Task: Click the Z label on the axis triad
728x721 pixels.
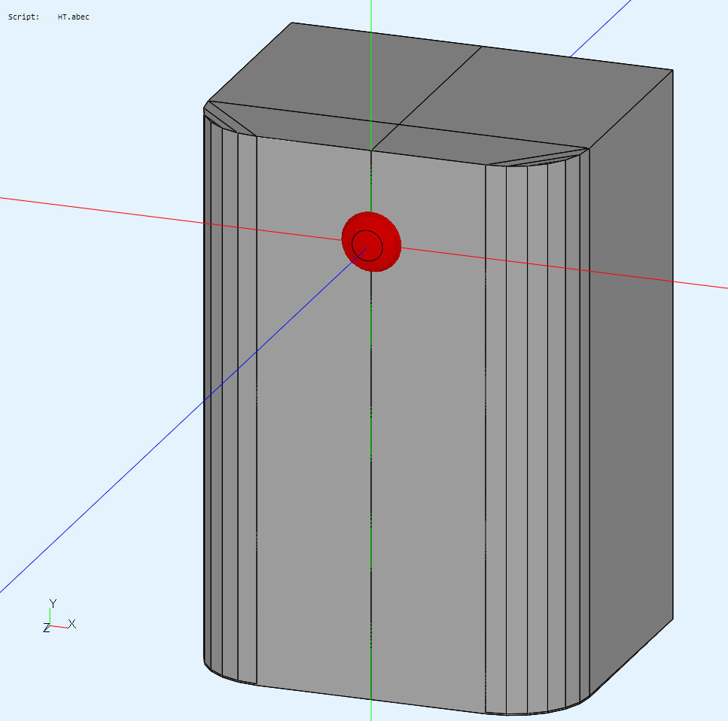Action: pyautogui.click(x=46, y=628)
